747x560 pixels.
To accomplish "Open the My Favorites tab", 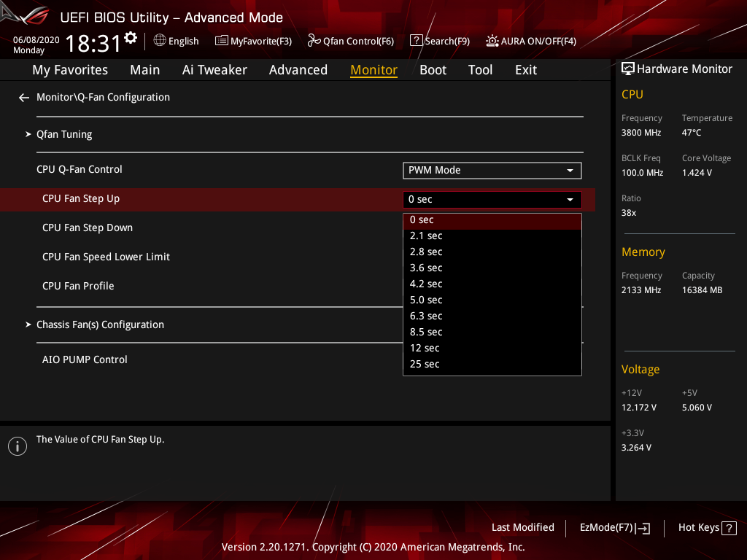I will point(70,70).
